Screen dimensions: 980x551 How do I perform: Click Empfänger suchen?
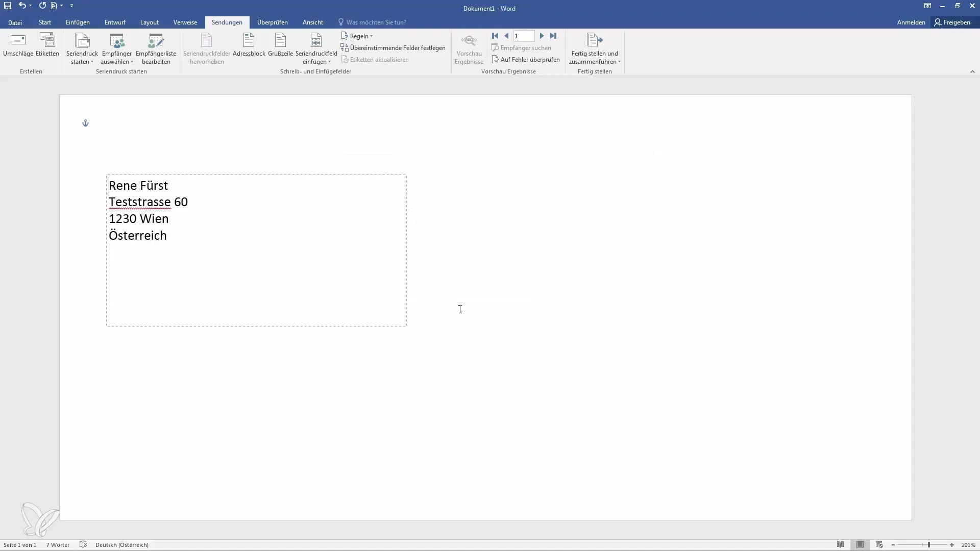tap(521, 48)
